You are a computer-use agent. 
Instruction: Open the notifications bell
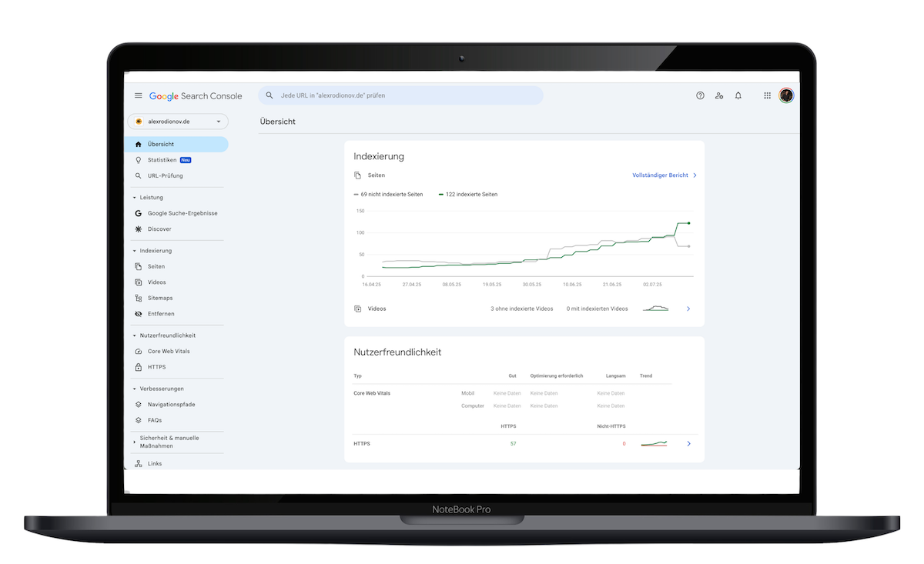point(738,95)
